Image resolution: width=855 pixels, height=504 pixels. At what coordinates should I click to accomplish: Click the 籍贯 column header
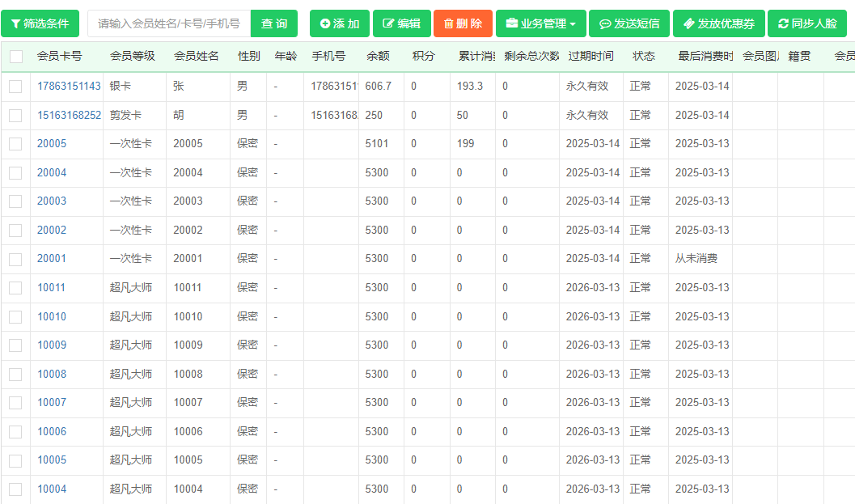[x=799, y=56]
